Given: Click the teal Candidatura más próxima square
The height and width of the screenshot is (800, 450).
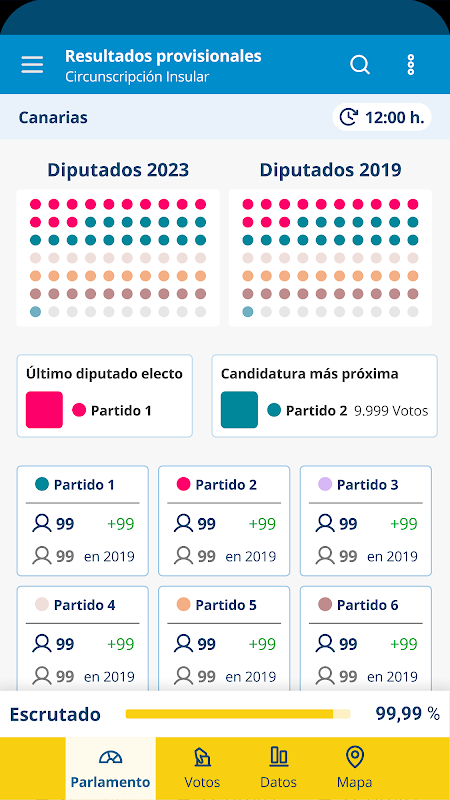Looking at the screenshot, I should point(239,410).
